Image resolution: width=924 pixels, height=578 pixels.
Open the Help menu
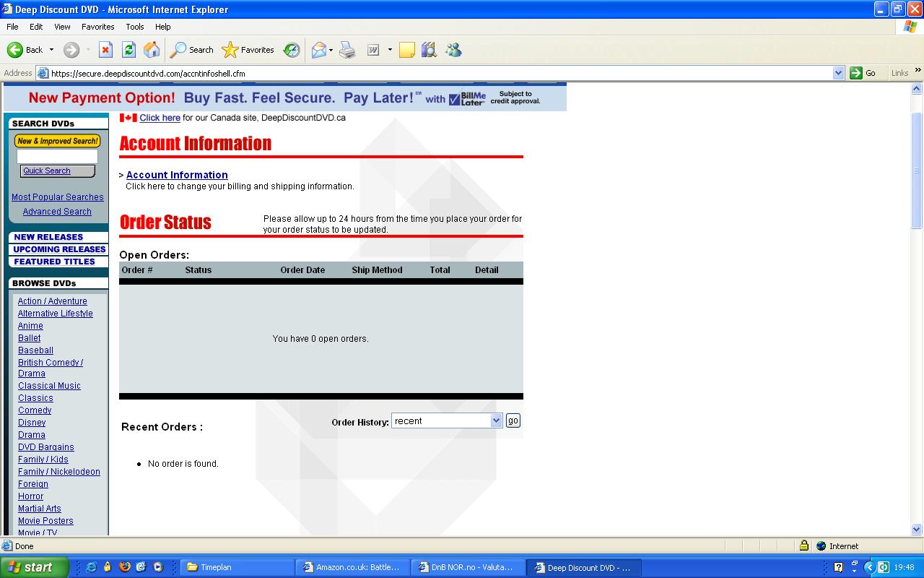(x=163, y=27)
